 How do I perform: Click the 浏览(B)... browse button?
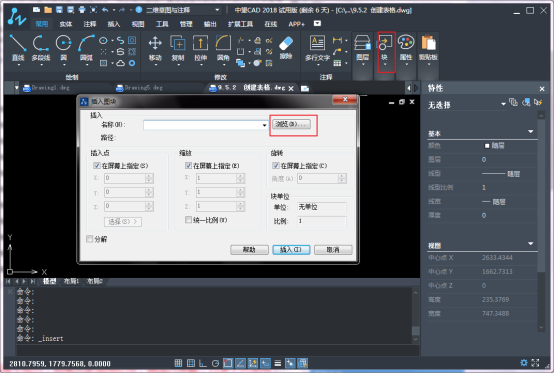pos(291,124)
